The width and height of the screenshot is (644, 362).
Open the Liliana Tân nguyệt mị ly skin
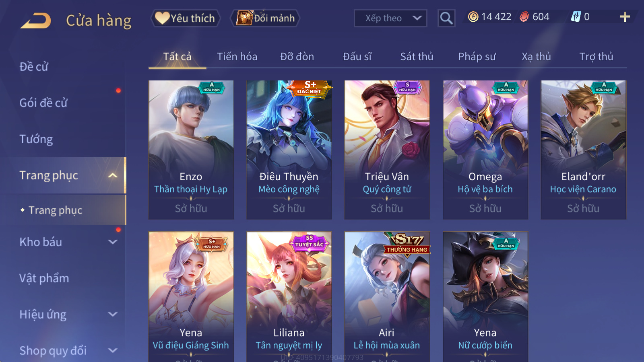(x=289, y=296)
